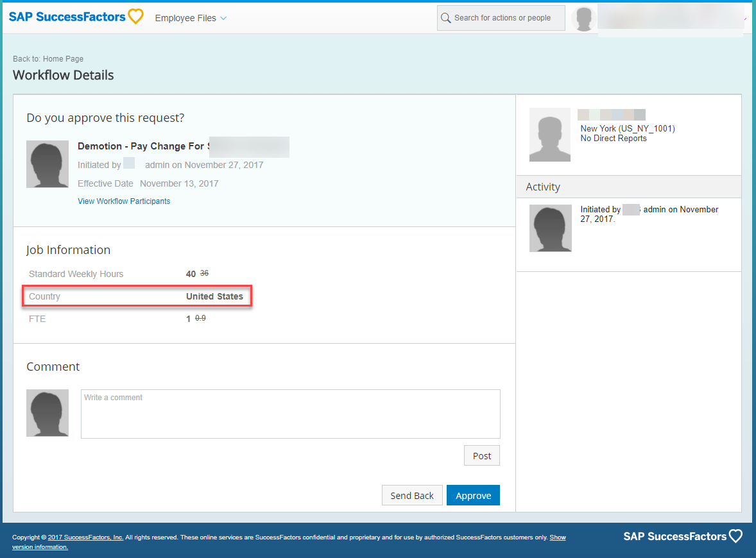Click the New York (US_NY_1001) location text
This screenshot has width=756, height=558.
(627, 128)
